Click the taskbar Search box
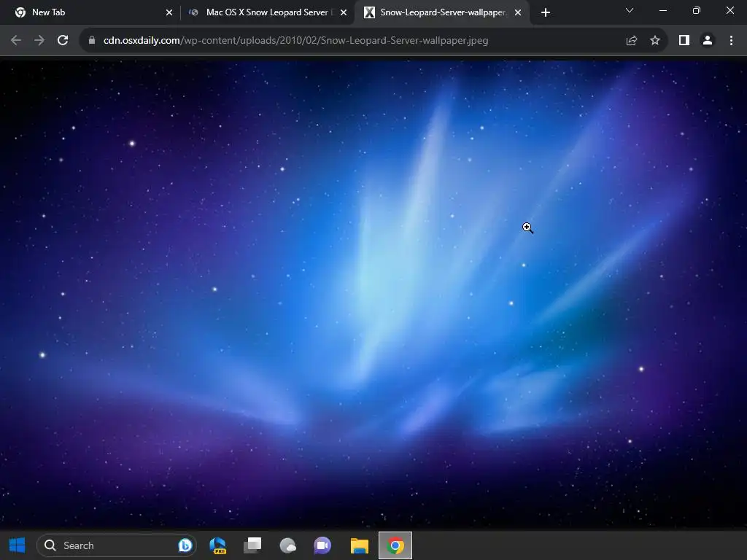The height and width of the screenshot is (560, 747). (x=116, y=545)
